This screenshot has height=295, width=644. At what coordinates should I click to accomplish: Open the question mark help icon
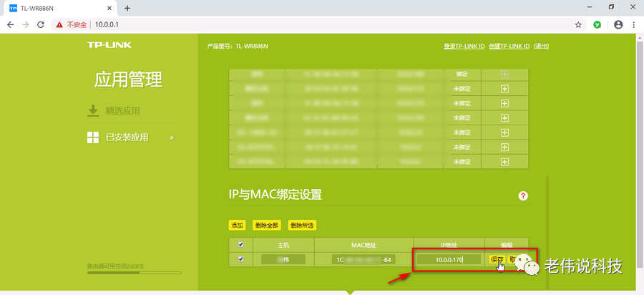click(523, 196)
